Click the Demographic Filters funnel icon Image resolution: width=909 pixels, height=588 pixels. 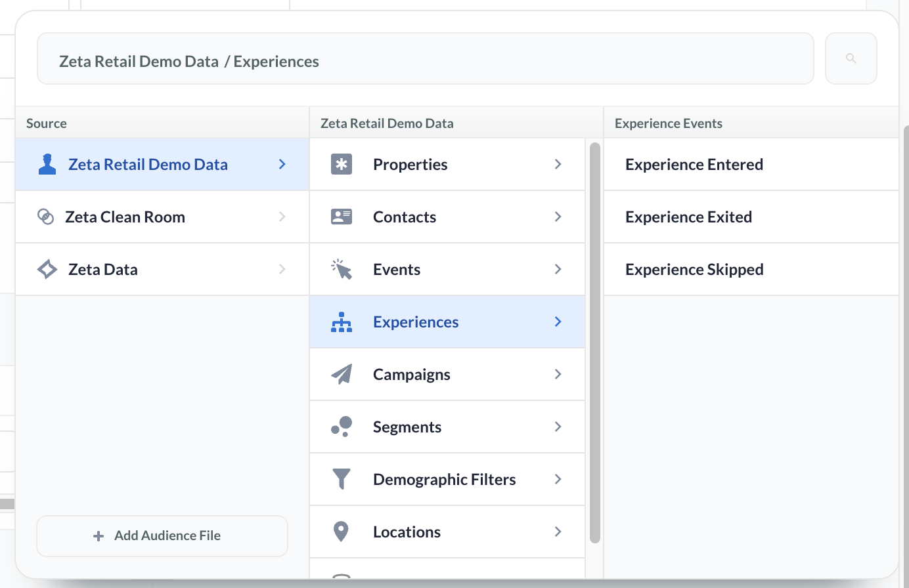342,479
